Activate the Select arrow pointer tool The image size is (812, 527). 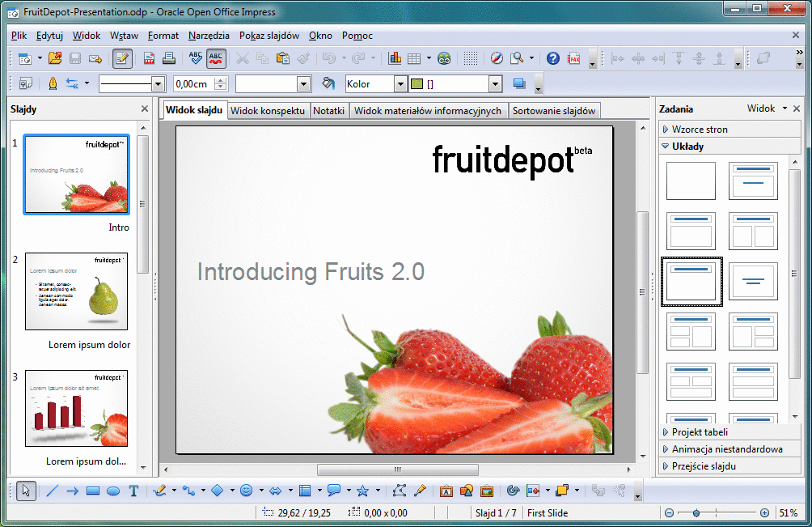pos(26,491)
